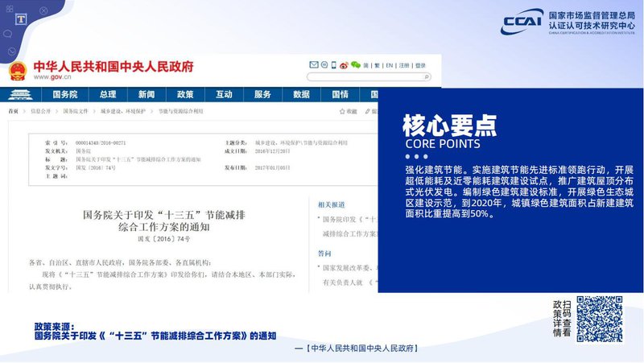The image size is (644, 363).
Task: Open the 服务 nav tab
Action: (263, 94)
